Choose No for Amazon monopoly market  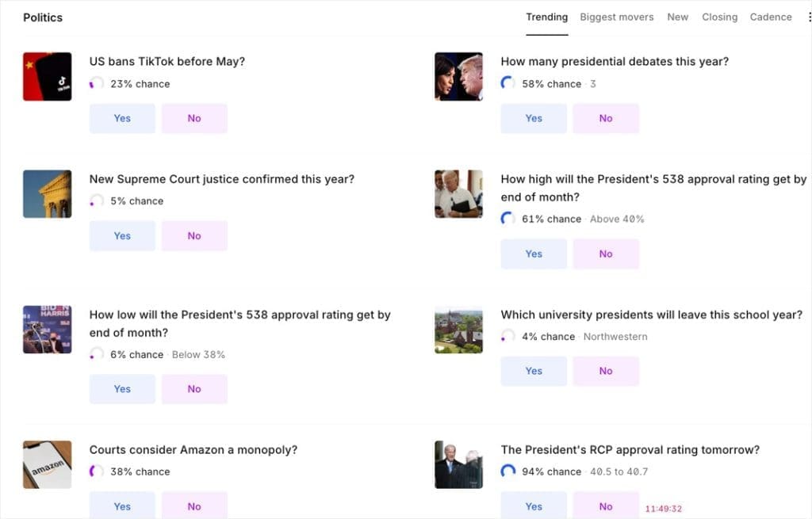coord(194,506)
